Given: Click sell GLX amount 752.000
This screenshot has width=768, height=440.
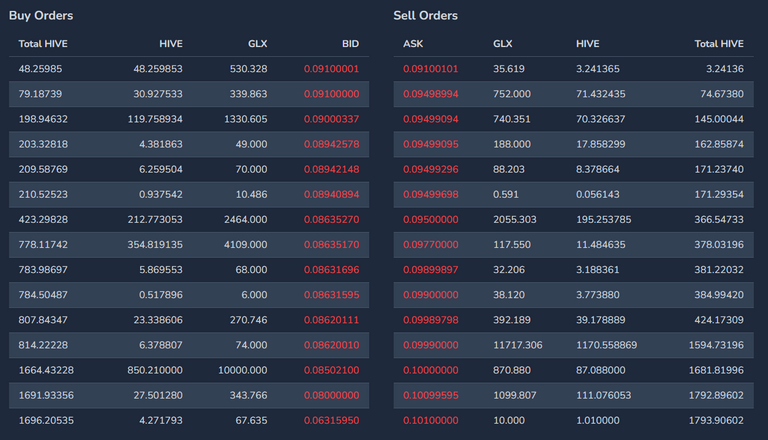Looking at the screenshot, I should pos(512,94).
